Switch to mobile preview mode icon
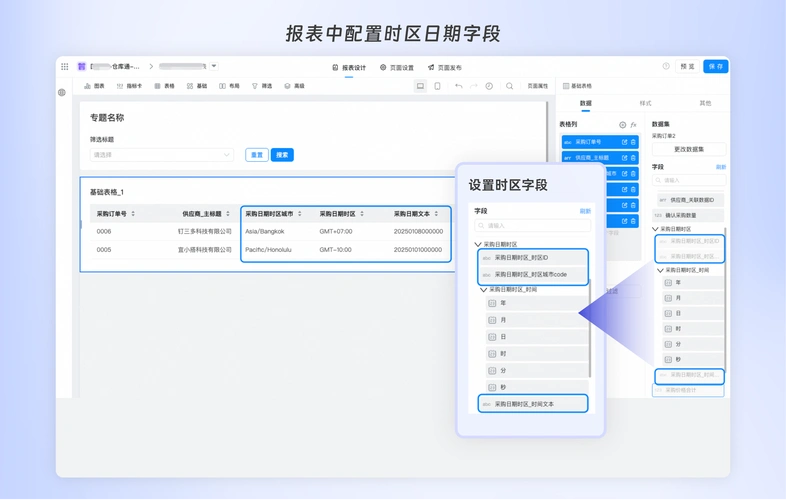 tap(437, 86)
